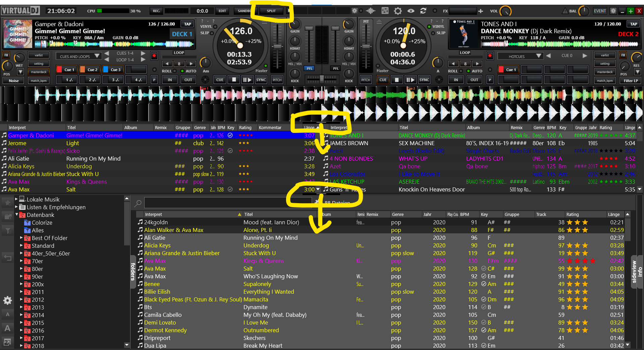Screen dimensions: 644x350
Task: Toggle PFL for the right deck
Action: click(x=335, y=68)
